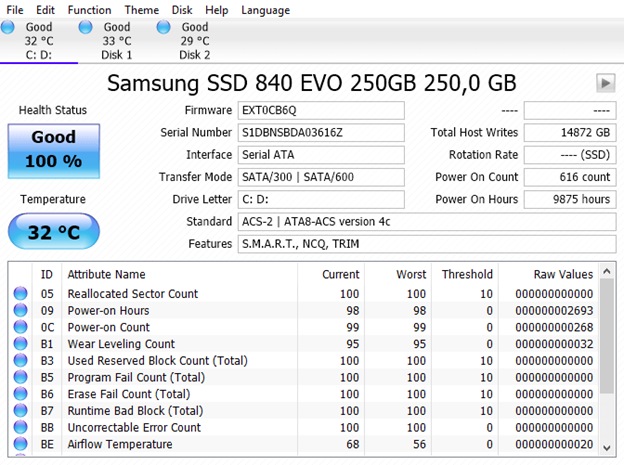This screenshot has width=624, height=465.
Task: Open the File menu
Action: 15,10
